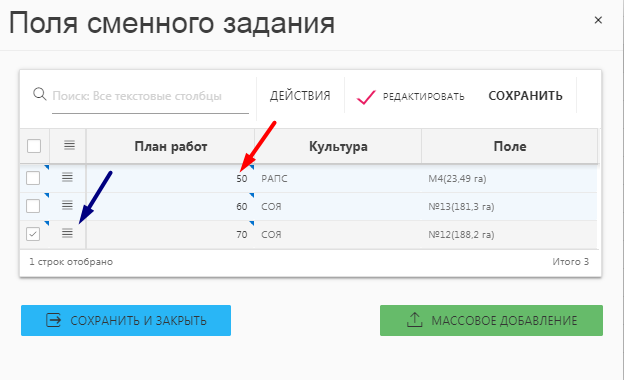The height and width of the screenshot is (380, 624).
Task: Open the ДЕЙСТВИЯ menu
Action: point(300,96)
